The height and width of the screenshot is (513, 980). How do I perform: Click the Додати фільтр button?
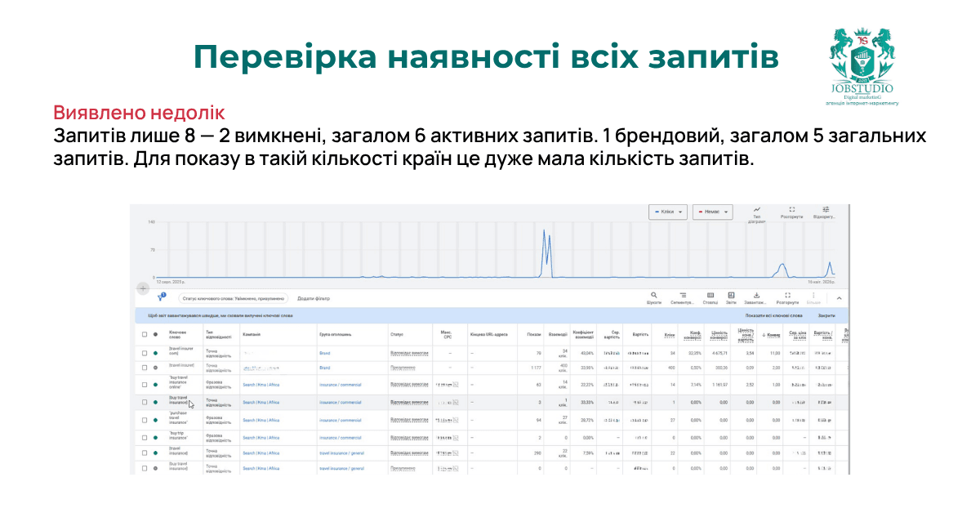click(314, 299)
